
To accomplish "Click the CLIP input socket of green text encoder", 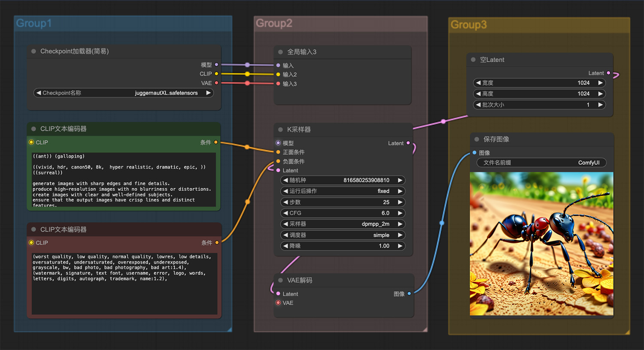I will click(31, 142).
